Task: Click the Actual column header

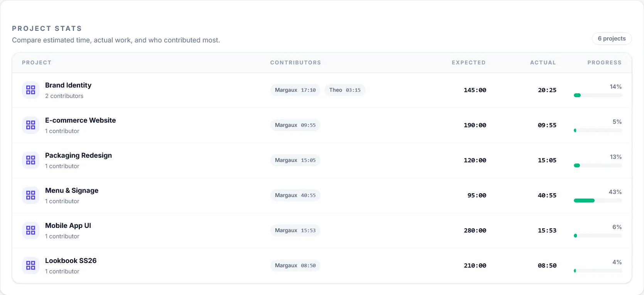Action: pyautogui.click(x=543, y=62)
